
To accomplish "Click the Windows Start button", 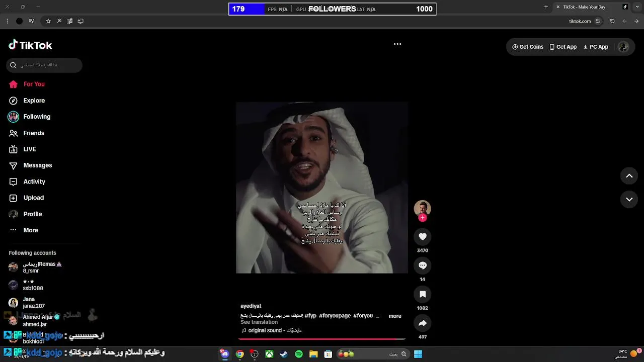I will [x=418, y=354].
